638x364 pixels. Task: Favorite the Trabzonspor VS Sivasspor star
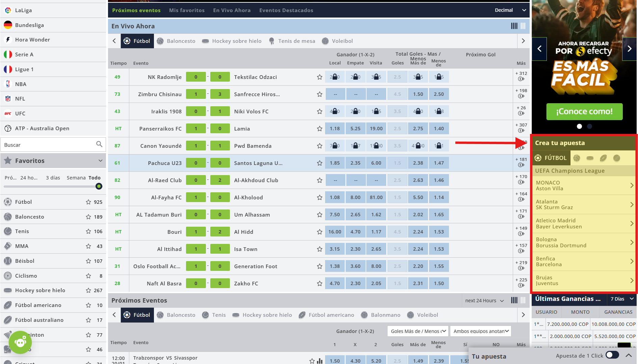312,361
